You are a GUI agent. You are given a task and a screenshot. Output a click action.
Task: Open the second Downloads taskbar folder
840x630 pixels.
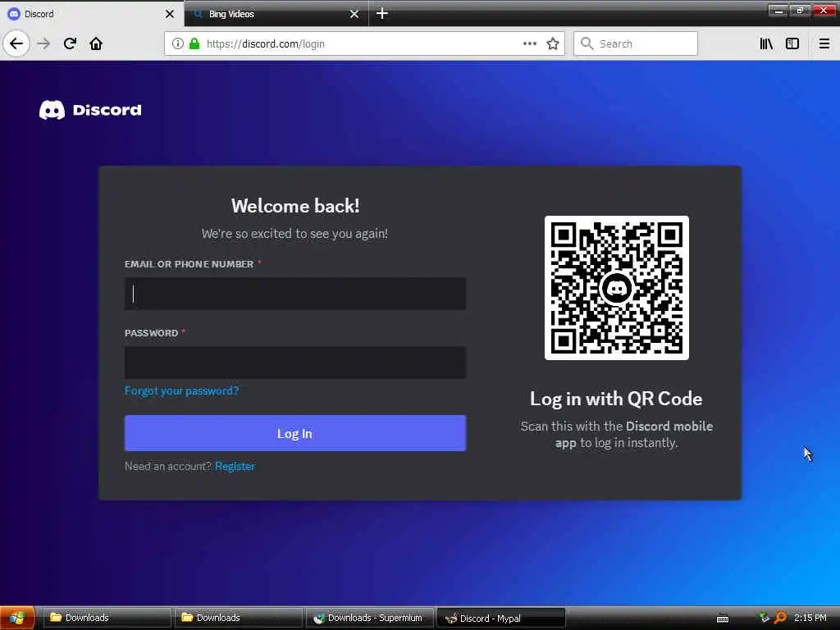[238, 618]
